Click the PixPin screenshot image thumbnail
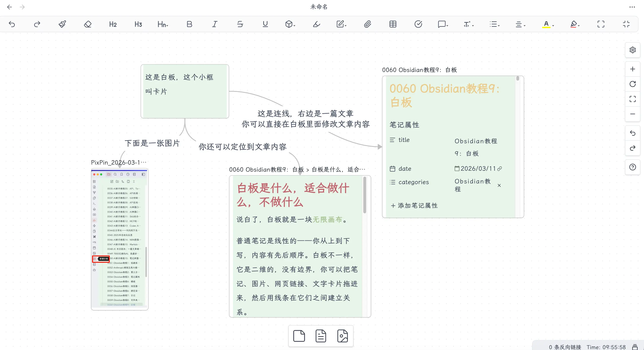Image resolution: width=644 pixels, height=350 pixels. coord(119,239)
